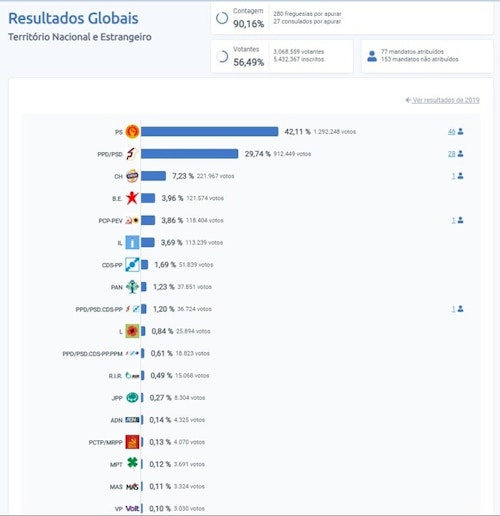Click the JPP green round logo
This screenshot has height=516, width=500.
click(132, 397)
